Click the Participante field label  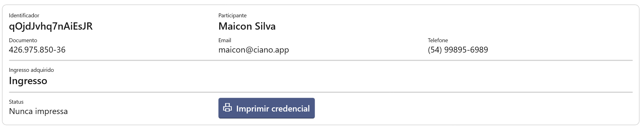pos(232,15)
